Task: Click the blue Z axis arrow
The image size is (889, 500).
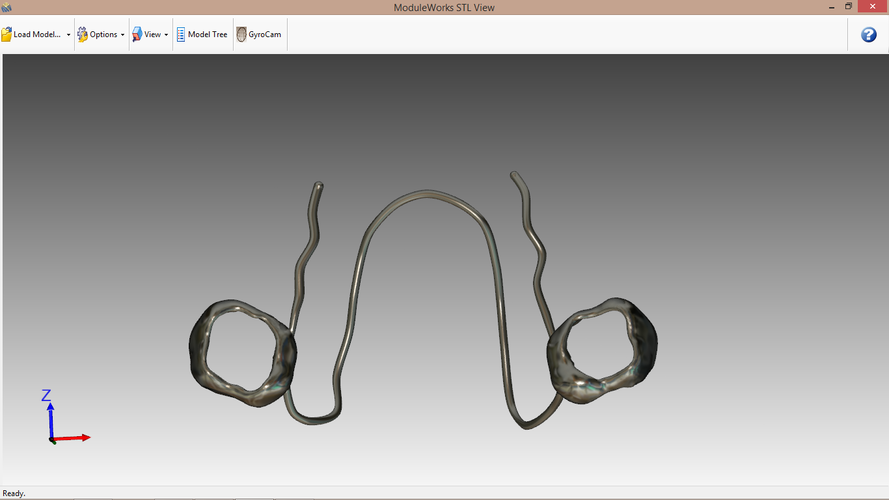Action: (50, 420)
